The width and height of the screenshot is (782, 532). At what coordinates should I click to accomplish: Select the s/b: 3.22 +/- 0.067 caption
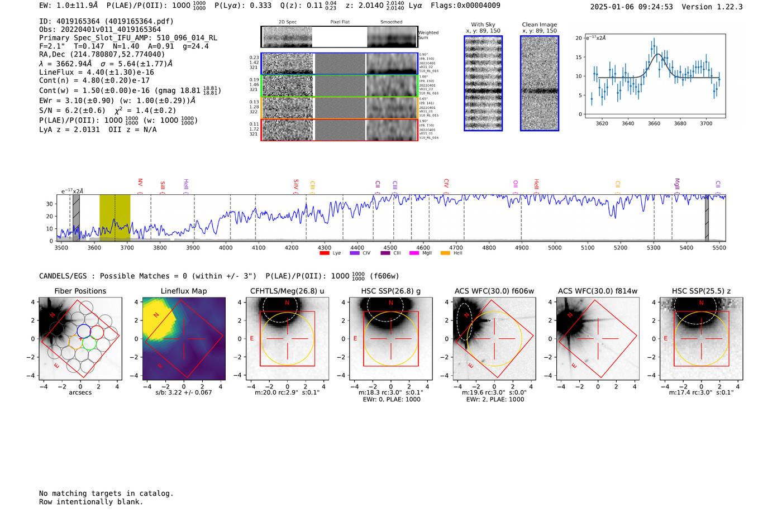click(184, 392)
